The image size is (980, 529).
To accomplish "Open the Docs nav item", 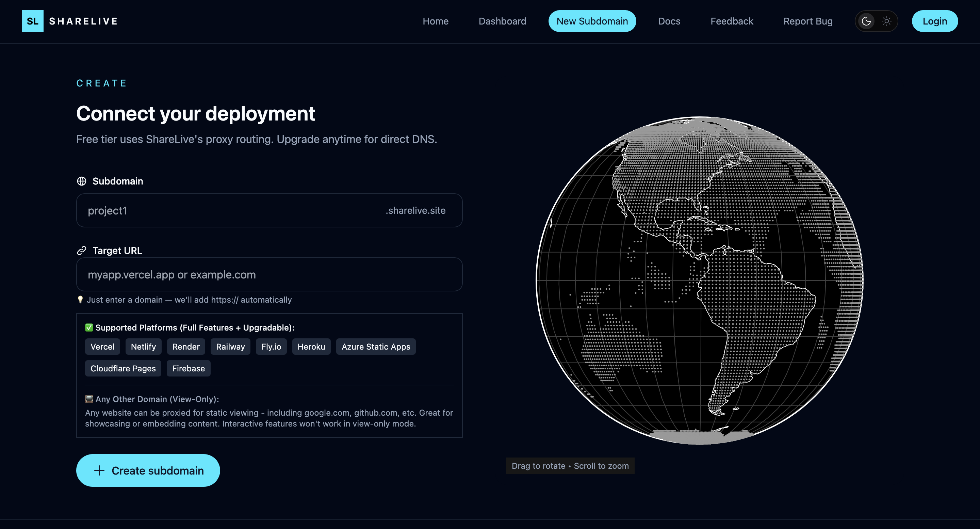I will click(x=669, y=21).
